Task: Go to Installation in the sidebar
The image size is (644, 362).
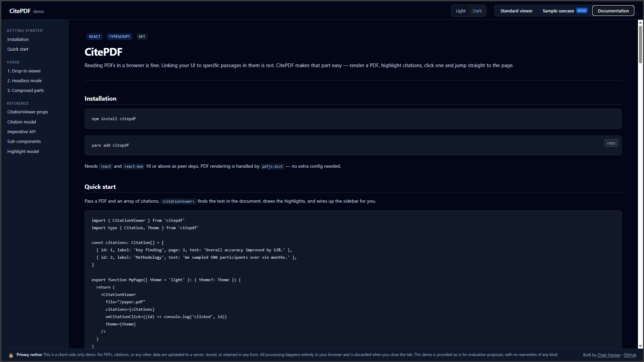Action: 18,40
